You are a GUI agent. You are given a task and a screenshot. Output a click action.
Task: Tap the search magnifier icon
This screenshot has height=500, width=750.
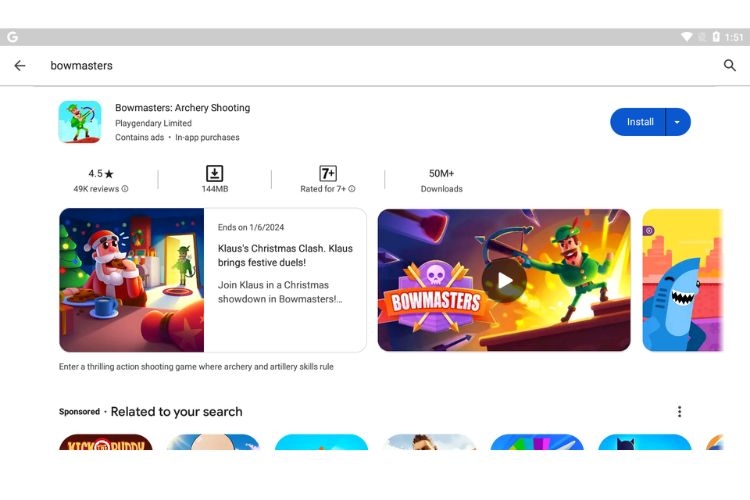point(729,66)
